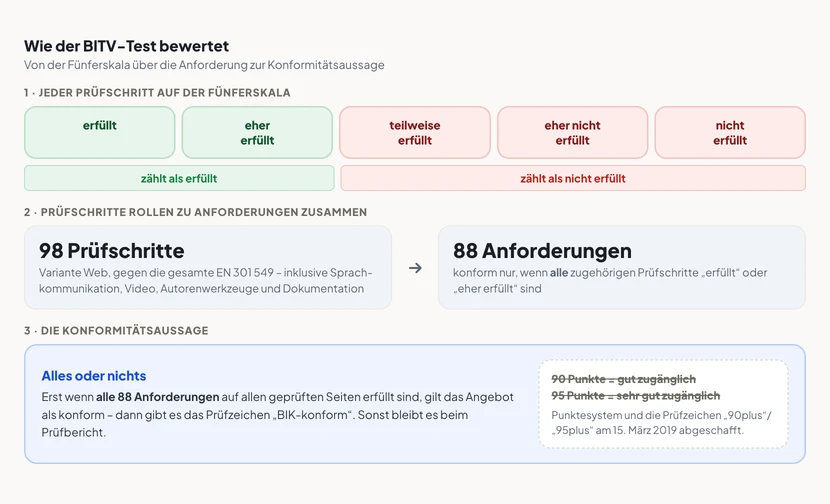Click the green 'zählt als erfüllt' bar
The height and width of the screenshot is (504, 830).
(179, 178)
